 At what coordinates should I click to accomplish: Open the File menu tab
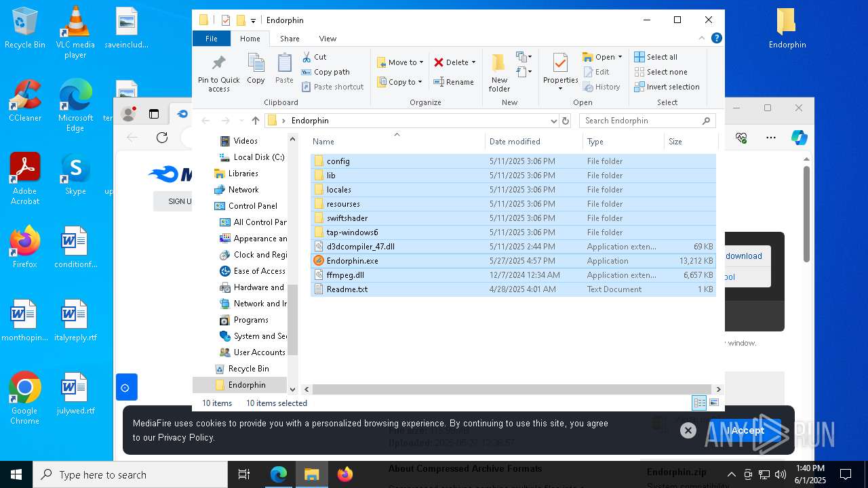click(212, 39)
